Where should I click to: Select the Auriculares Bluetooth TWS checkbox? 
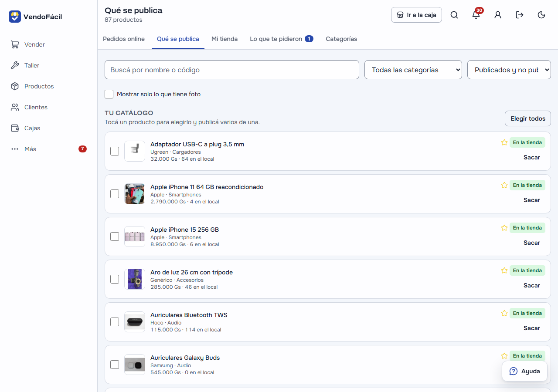[115, 322]
